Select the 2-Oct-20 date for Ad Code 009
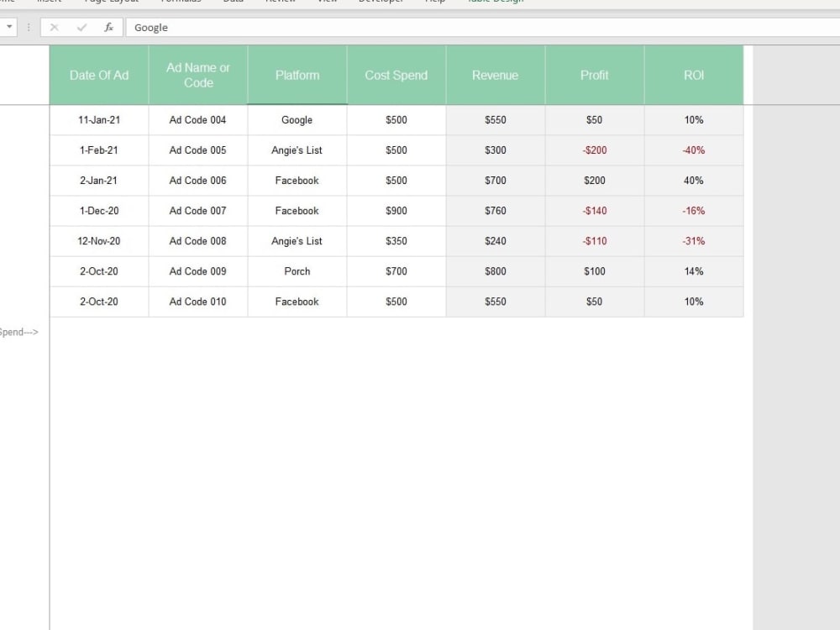 (99, 271)
